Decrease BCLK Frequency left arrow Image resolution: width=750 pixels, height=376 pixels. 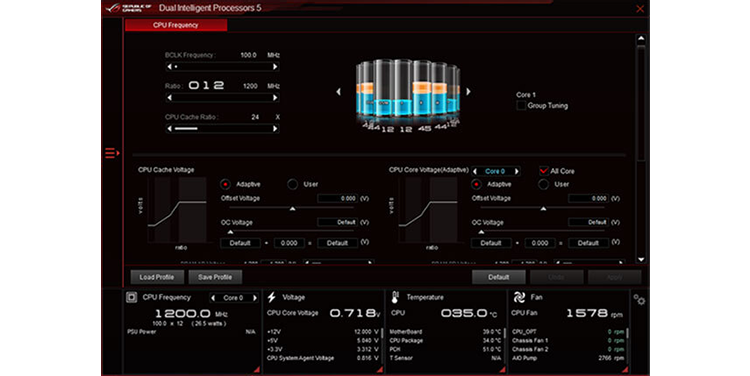click(x=169, y=66)
